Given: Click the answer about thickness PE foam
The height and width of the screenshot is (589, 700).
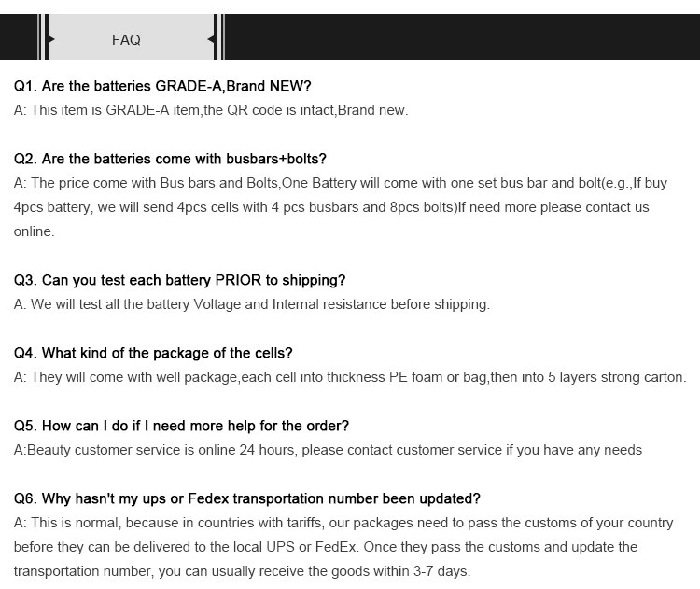Looking at the screenshot, I should (350, 377).
